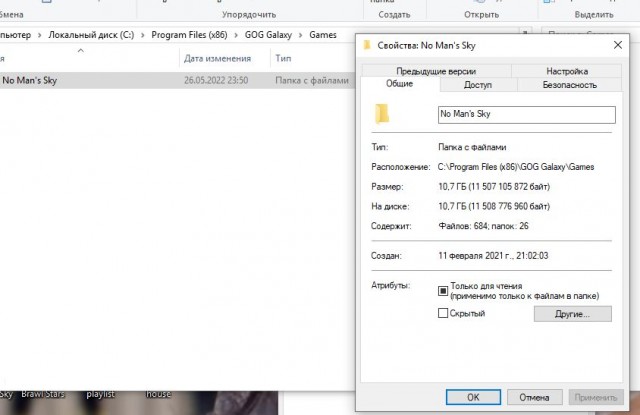Expand the chevron after GOG Galaxy breadcrumb
Image resolution: width=640 pixels, height=415 pixels.
[x=300, y=36]
